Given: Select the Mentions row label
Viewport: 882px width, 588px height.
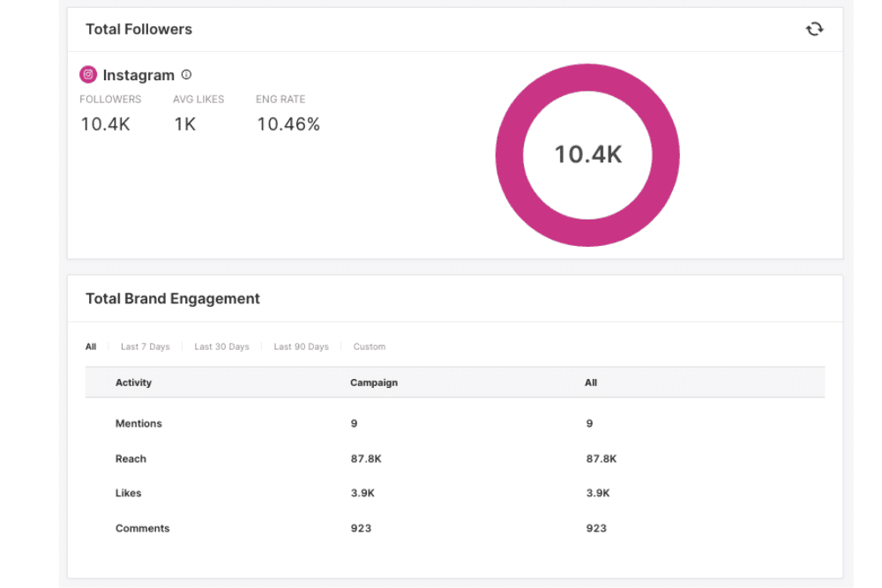Looking at the screenshot, I should point(138,423).
